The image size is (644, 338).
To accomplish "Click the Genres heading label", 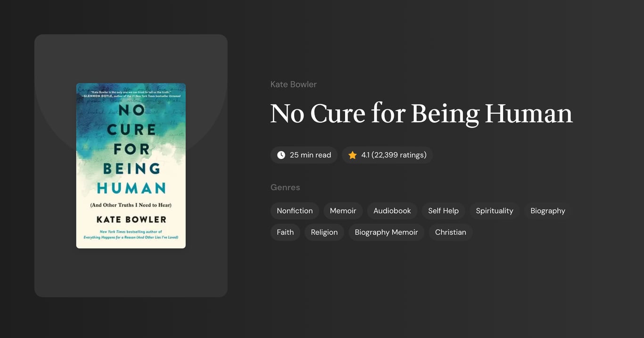I will 285,187.
